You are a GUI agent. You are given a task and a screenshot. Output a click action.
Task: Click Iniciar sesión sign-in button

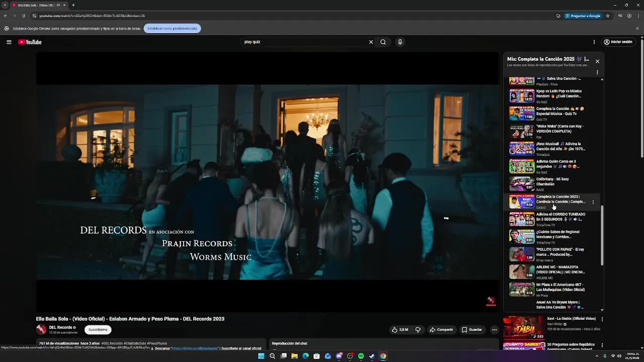[x=618, y=42]
